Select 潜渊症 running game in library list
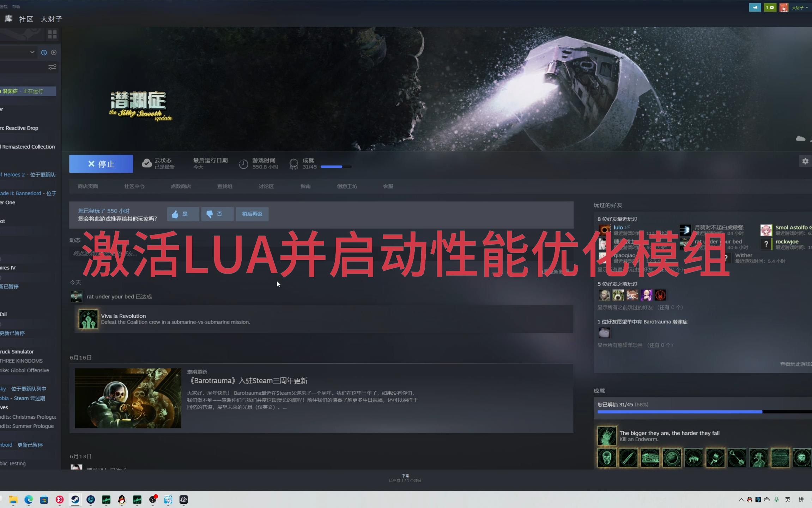 28,91
